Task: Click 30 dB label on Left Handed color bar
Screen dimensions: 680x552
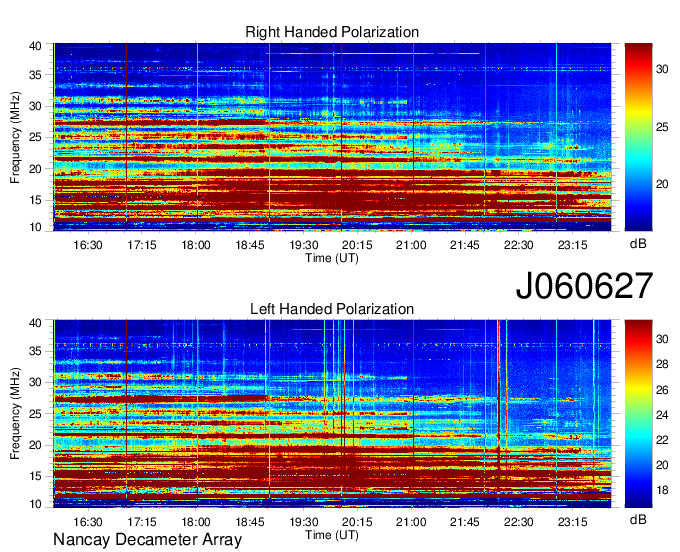Action: tap(662, 339)
